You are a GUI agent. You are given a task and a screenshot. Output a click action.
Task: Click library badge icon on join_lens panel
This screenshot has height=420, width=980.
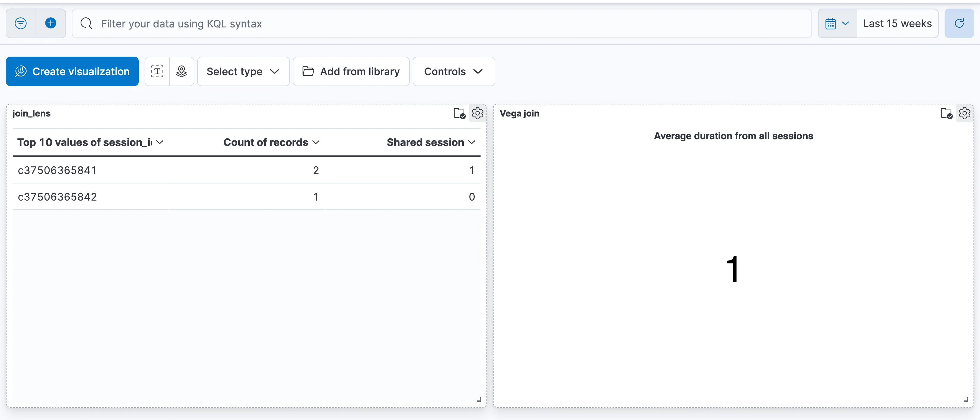tap(459, 113)
